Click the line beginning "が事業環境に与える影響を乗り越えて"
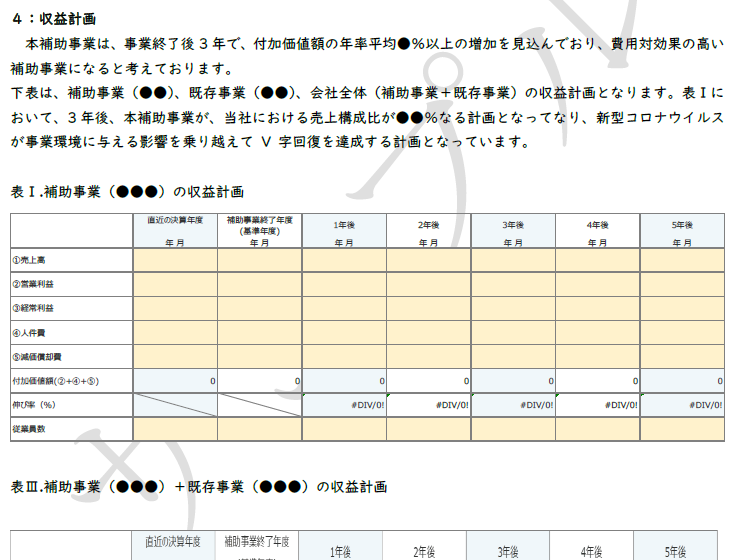 [270, 142]
